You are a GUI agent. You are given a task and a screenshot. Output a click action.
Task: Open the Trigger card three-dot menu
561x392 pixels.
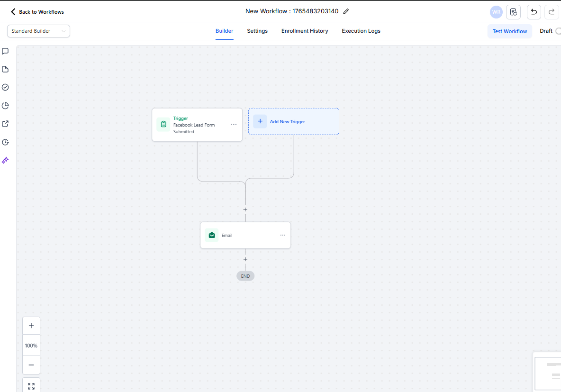coord(234,125)
